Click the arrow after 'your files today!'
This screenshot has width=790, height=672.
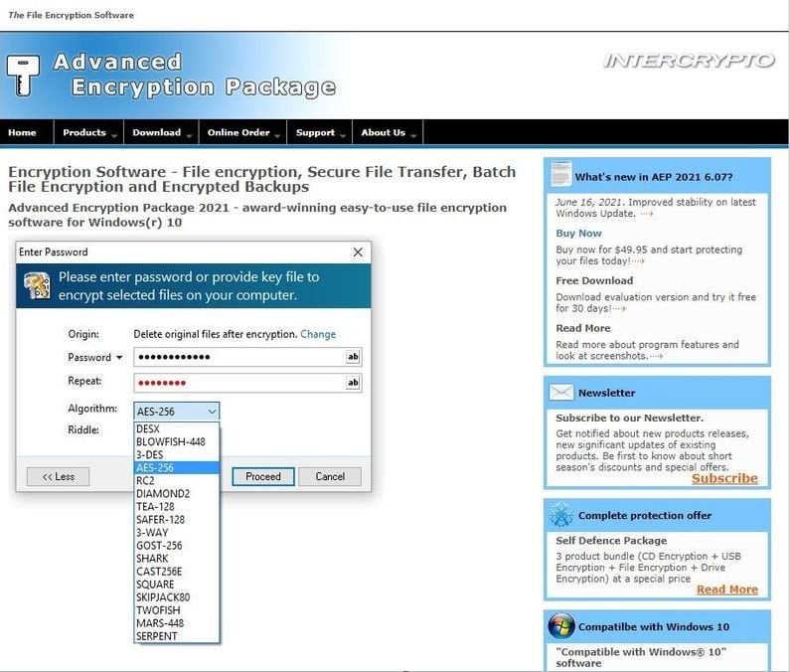[638, 261]
